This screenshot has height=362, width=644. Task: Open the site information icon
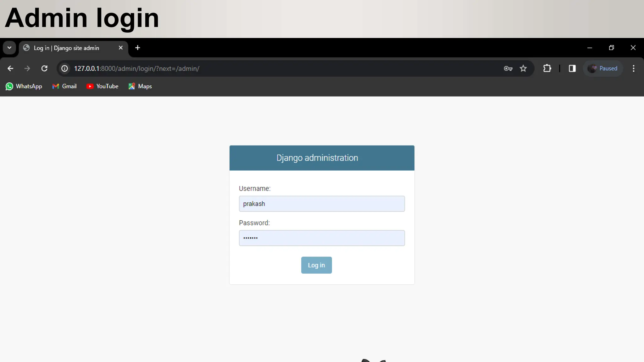tap(64, 69)
